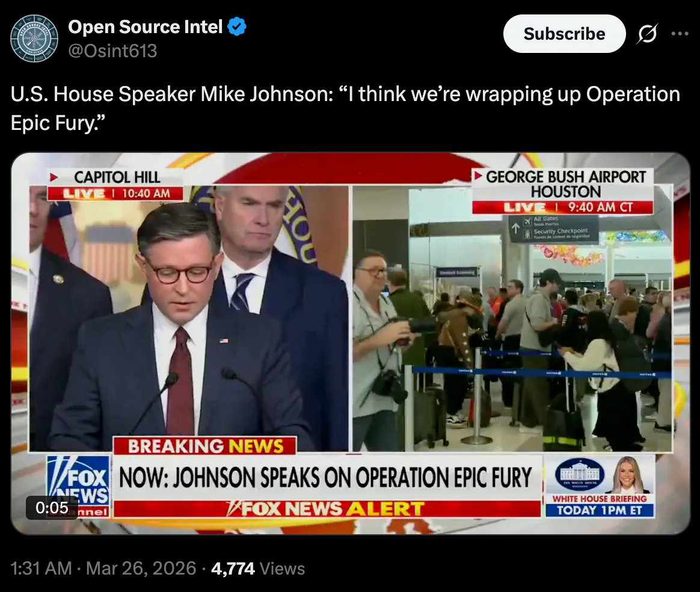Image resolution: width=700 pixels, height=592 pixels.
Task: Click the Mike Johnson podium video panel
Action: coord(189,318)
